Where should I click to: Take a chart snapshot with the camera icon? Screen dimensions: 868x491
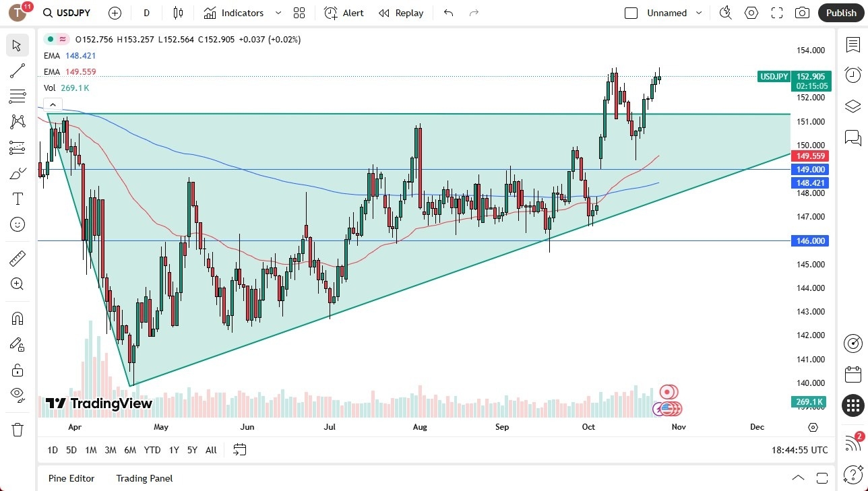[x=802, y=12]
